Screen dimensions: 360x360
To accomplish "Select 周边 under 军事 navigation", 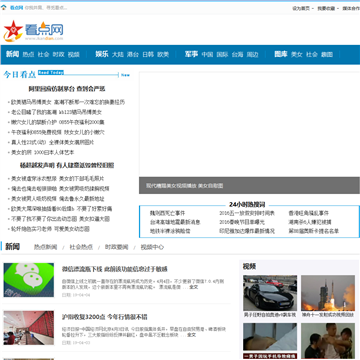I will [253, 55].
